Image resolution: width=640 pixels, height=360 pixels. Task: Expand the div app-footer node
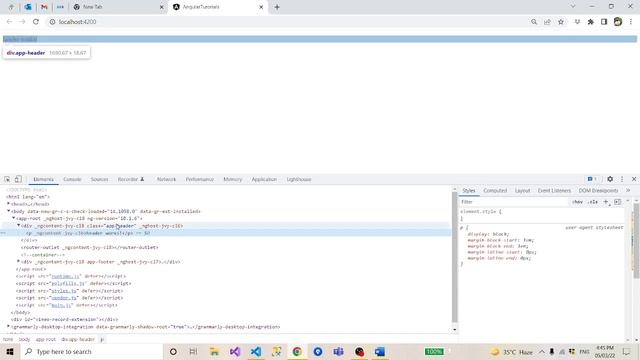pos(18,261)
